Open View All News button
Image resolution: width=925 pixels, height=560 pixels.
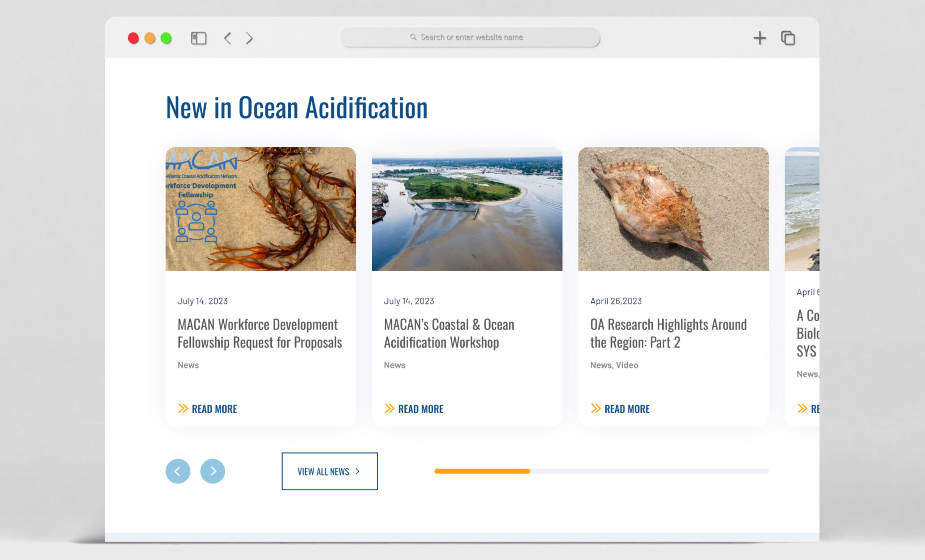click(x=329, y=471)
